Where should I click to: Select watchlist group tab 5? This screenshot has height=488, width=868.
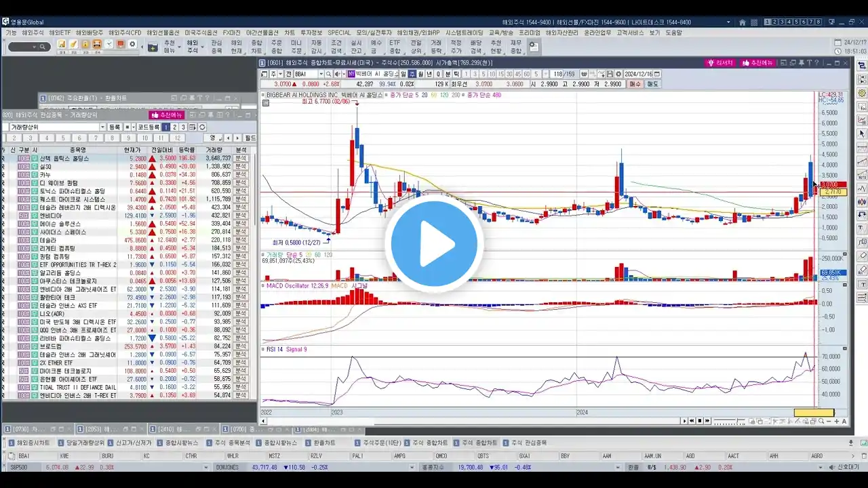pyautogui.click(x=63, y=138)
